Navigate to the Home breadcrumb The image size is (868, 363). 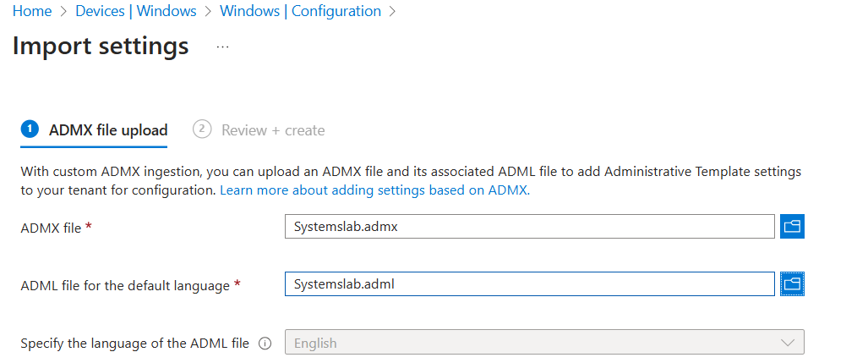[x=32, y=12]
